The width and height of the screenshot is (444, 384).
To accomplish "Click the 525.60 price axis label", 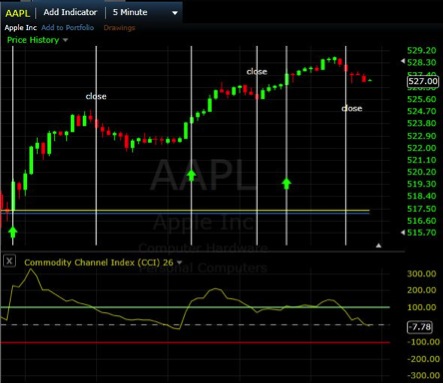I will tap(422, 99).
